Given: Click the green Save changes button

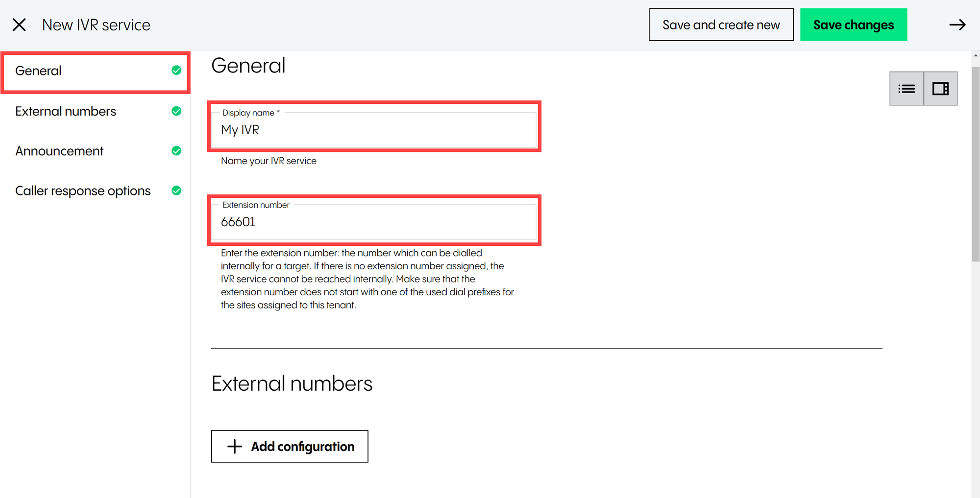Looking at the screenshot, I should tap(853, 25).
